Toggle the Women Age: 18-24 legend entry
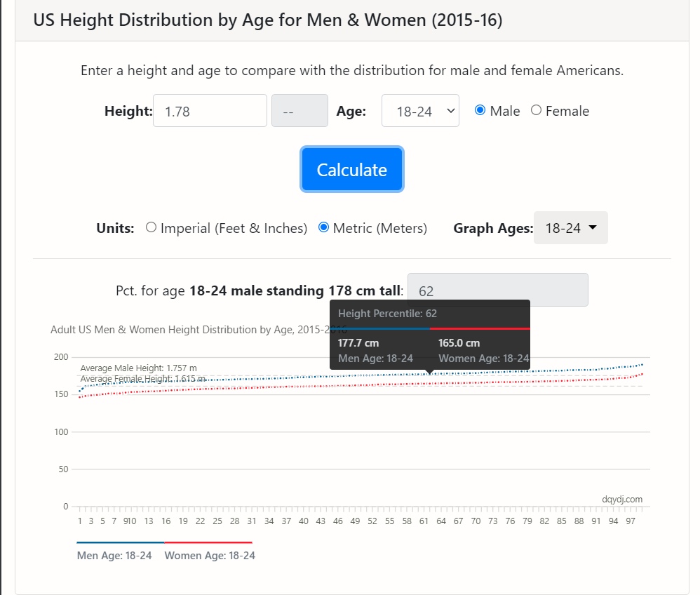The image size is (700, 595). pyautogui.click(x=210, y=556)
